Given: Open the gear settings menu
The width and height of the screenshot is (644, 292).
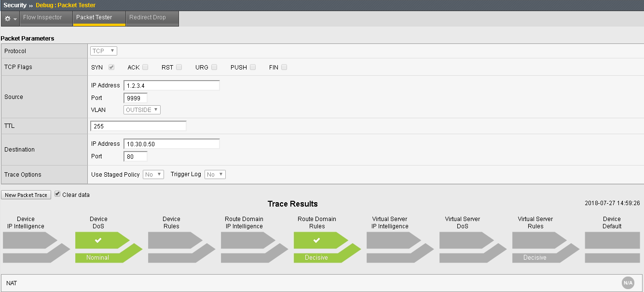Looking at the screenshot, I should pyautogui.click(x=10, y=18).
